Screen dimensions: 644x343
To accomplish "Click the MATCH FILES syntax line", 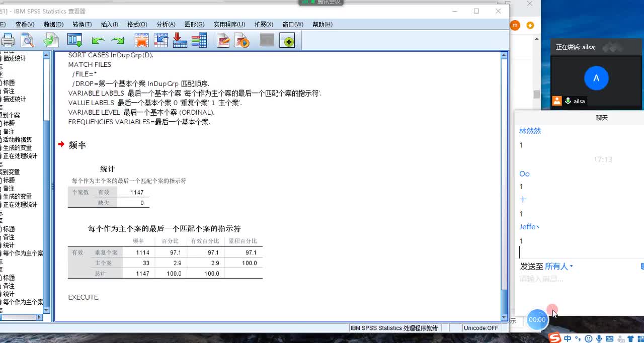I will 90,64.
